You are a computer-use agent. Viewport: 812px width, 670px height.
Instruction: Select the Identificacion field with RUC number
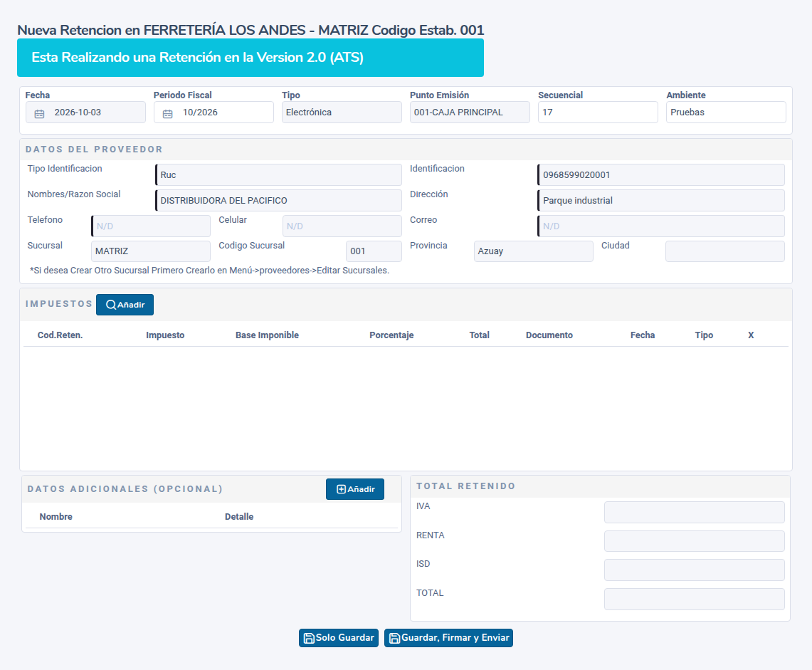[x=661, y=175]
